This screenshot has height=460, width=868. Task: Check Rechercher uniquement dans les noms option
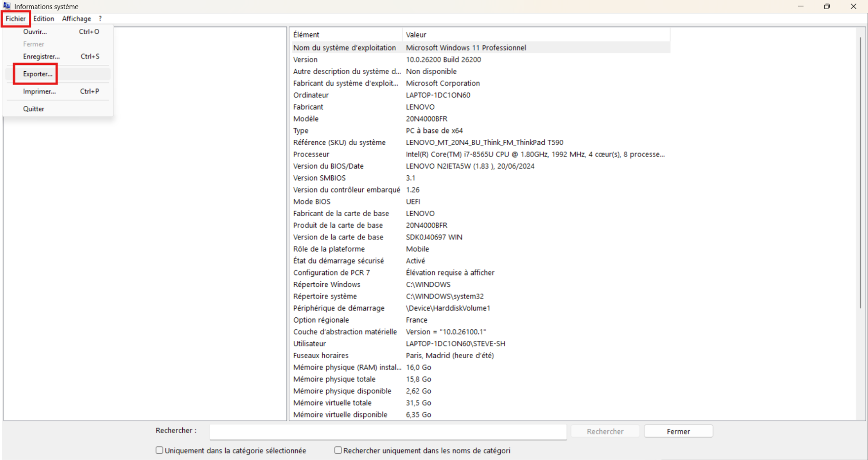point(338,450)
